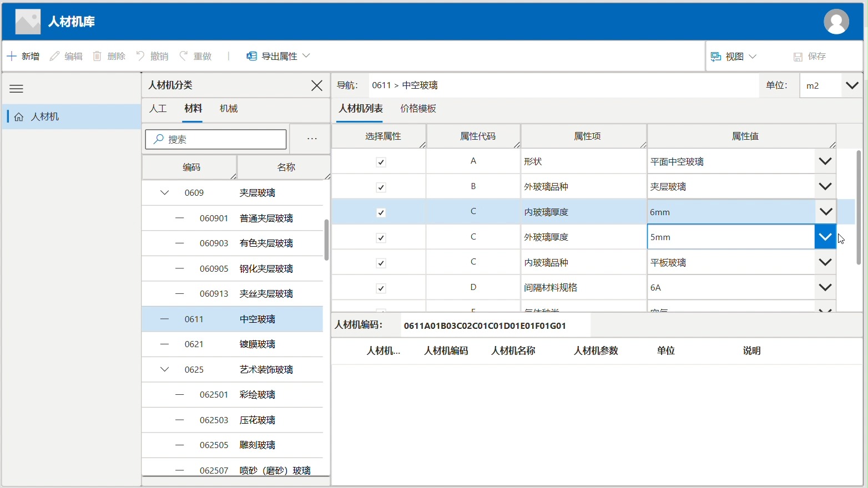Collapse the 0625 艺术装饰玻璃 category
This screenshot has height=488, width=868.
coord(164,369)
